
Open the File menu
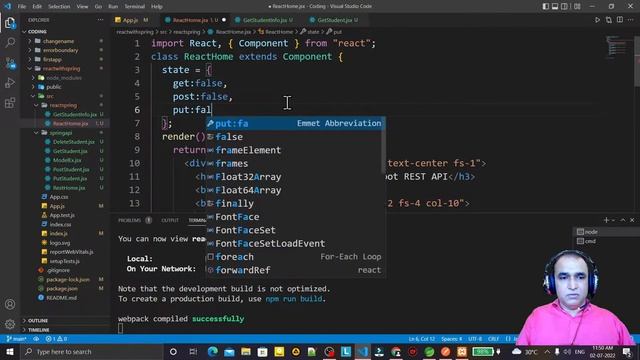(x=22, y=7)
